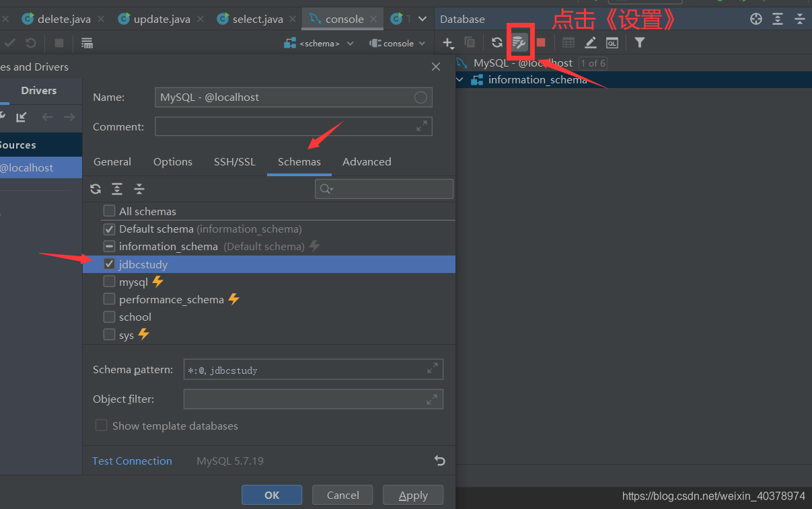812x509 pixels.
Task: Click lightning icon next to mysql schema
Action: point(157,282)
